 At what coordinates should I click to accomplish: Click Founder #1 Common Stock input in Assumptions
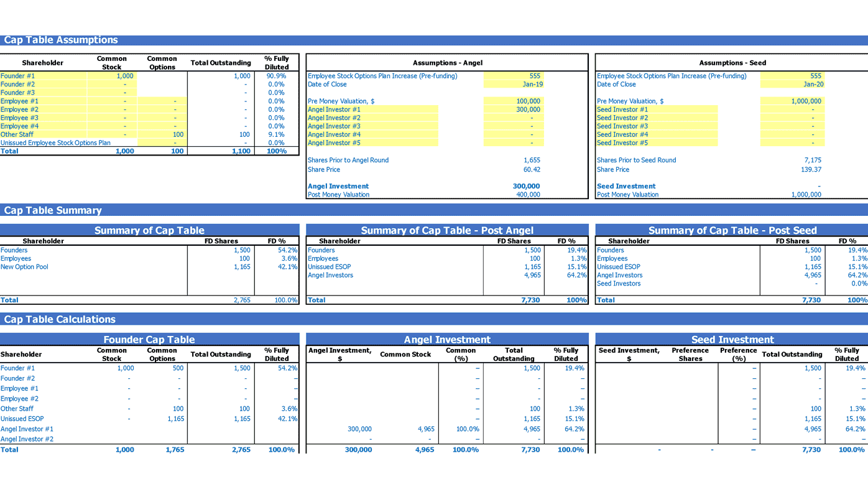coord(112,76)
